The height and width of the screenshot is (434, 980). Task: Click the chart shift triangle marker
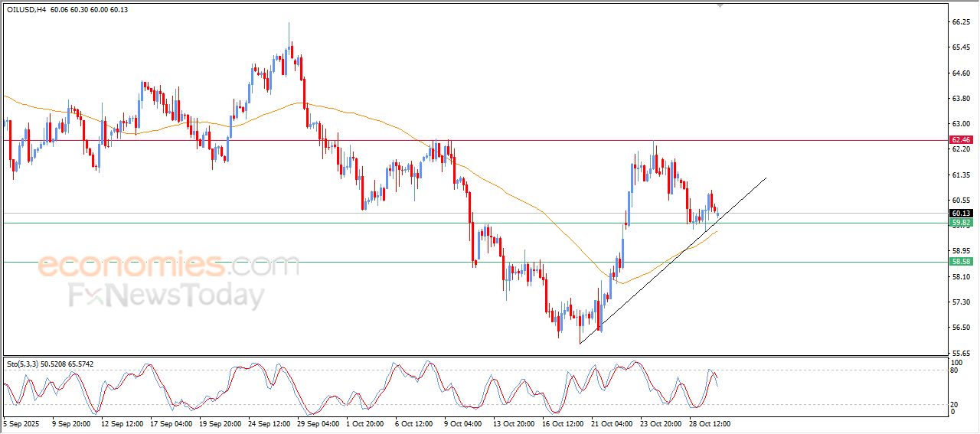(719, 5)
